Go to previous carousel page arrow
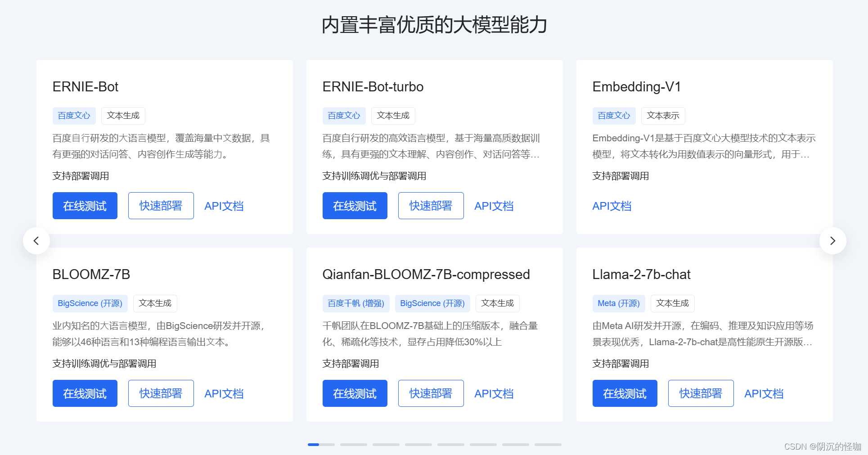The width and height of the screenshot is (868, 455). pos(36,241)
